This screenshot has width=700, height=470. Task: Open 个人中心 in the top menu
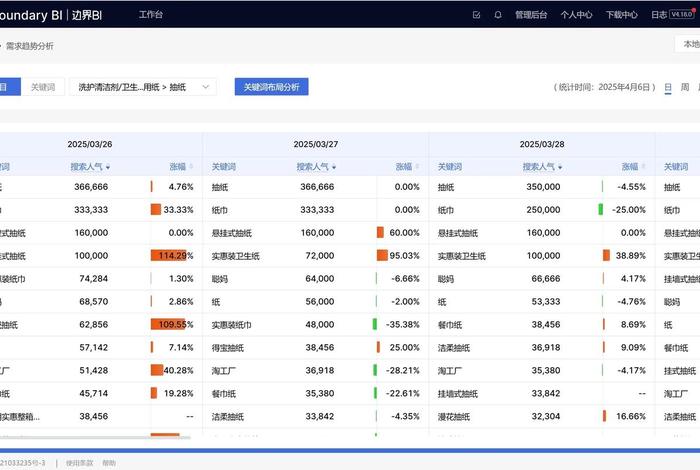click(x=576, y=15)
